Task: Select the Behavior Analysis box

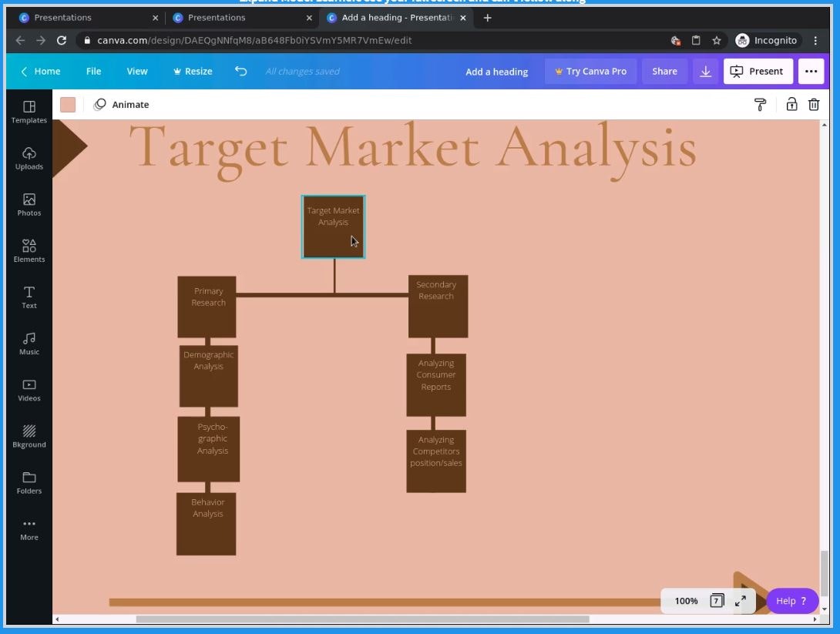Action: (x=206, y=524)
